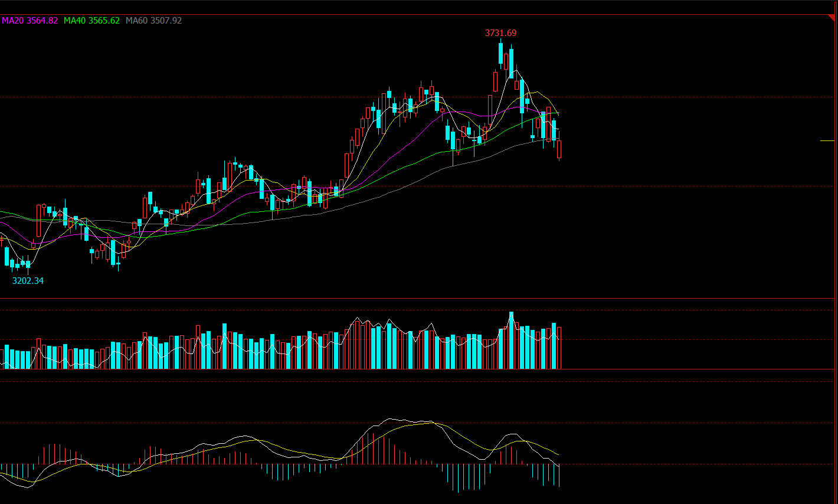
Task: Select the MA40 3565.62 indicator label
Action: (91, 21)
